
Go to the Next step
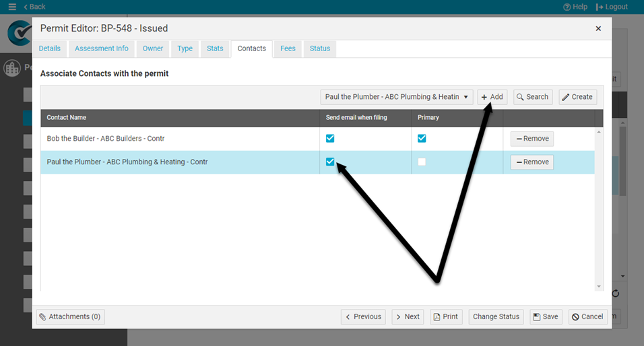pyautogui.click(x=408, y=317)
